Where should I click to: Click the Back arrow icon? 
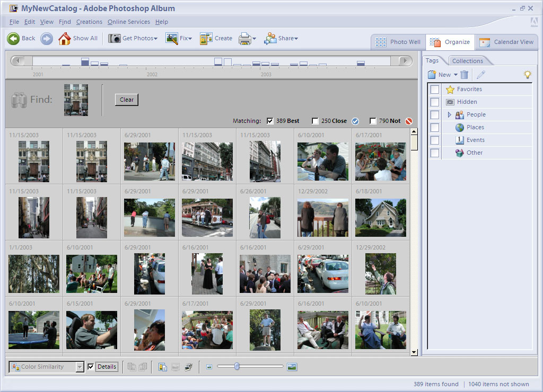[13, 38]
